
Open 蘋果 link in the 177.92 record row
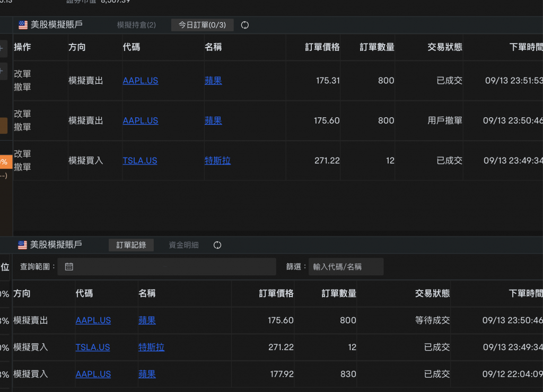147,374
